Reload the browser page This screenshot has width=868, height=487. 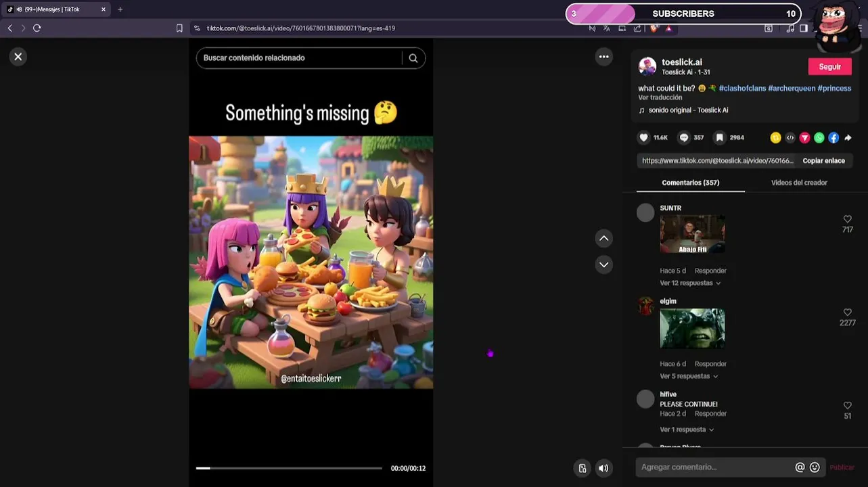pos(37,28)
